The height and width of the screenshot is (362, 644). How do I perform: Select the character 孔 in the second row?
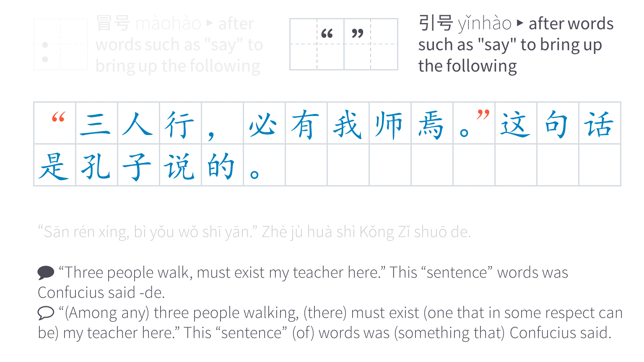pyautogui.click(x=96, y=166)
